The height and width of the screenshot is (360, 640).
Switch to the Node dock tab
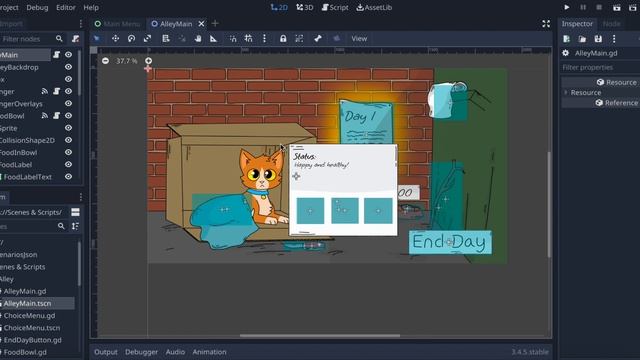(611, 24)
